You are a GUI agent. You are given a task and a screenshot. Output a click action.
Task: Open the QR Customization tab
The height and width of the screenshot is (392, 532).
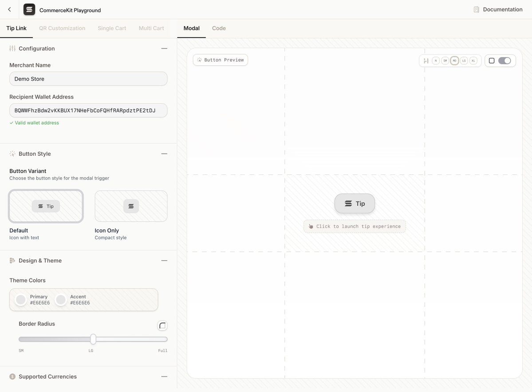click(x=62, y=28)
